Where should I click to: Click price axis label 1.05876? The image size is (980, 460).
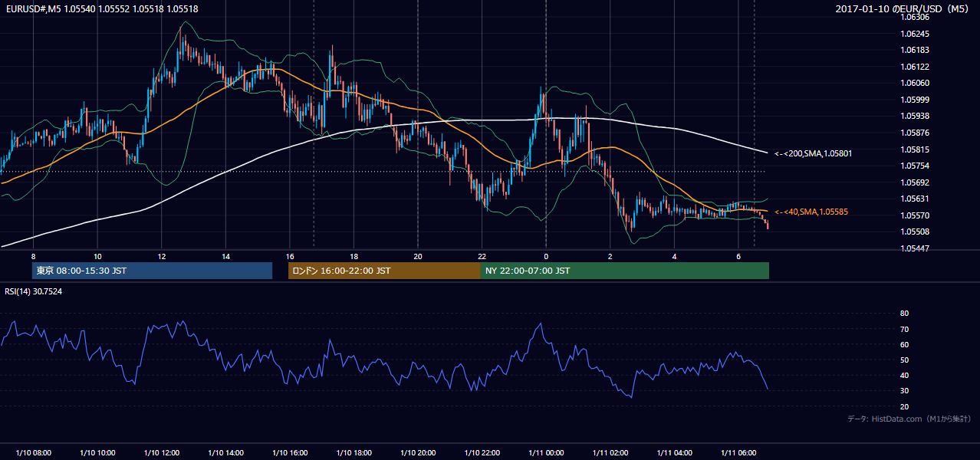(915, 133)
